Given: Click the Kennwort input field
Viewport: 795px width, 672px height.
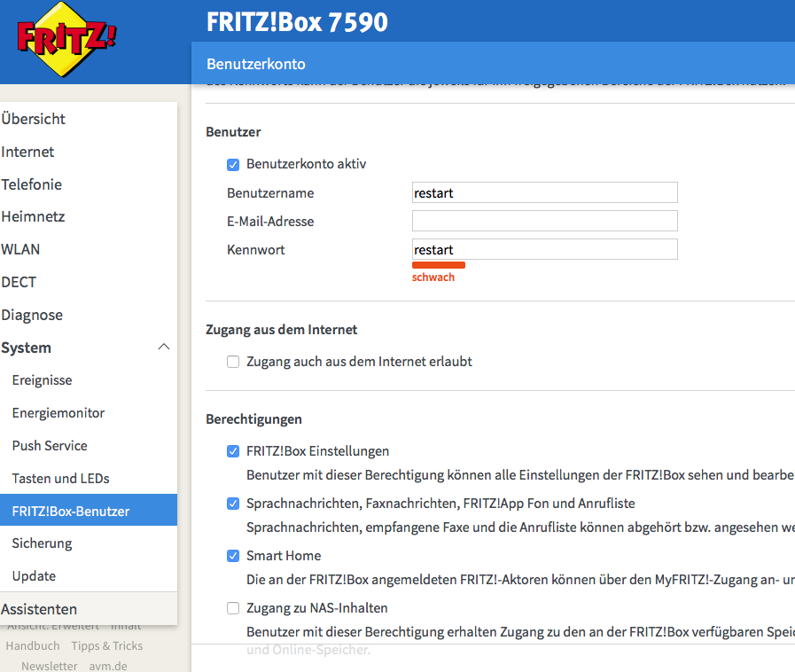Looking at the screenshot, I should pyautogui.click(x=544, y=249).
